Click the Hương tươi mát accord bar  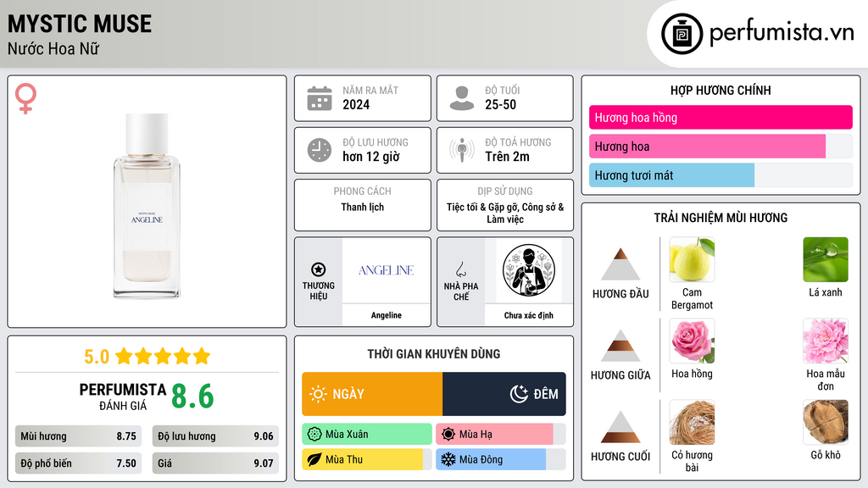coord(721,175)
